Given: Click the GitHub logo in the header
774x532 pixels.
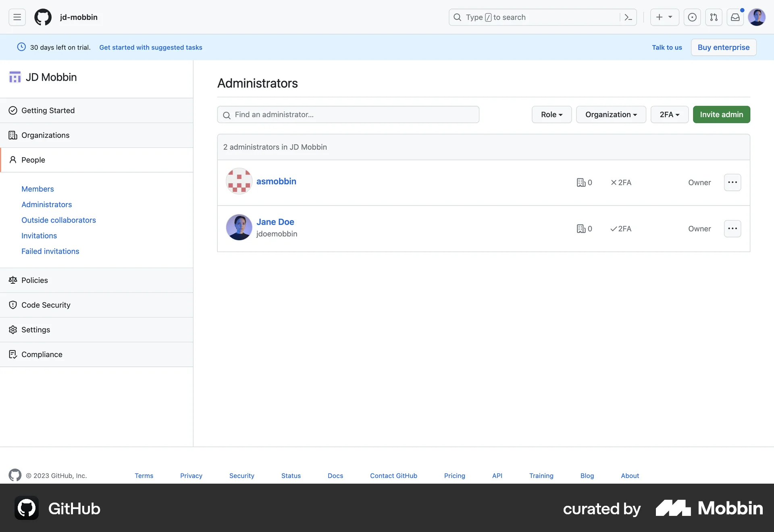Looking at the screenshot, I should tap(42, 17).
